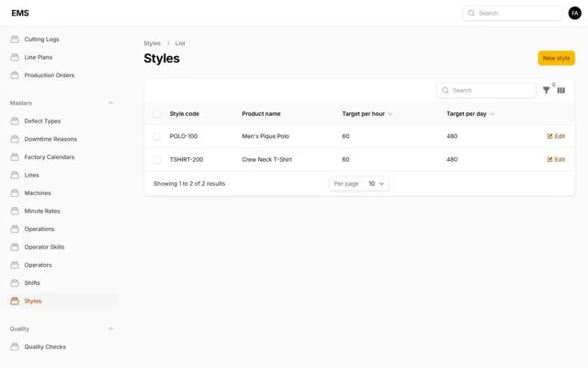The width and height of the screenshot is (588, 368).
Task: Click the TSHIRT-200 style code cell
Action: pyautogui.click(x=187, y=159)
